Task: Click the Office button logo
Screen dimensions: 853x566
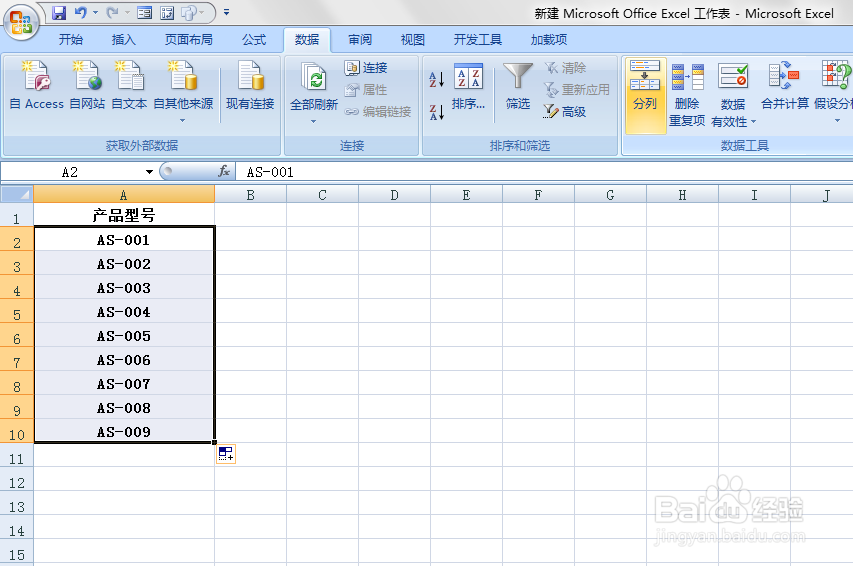Action: [21, 23]
